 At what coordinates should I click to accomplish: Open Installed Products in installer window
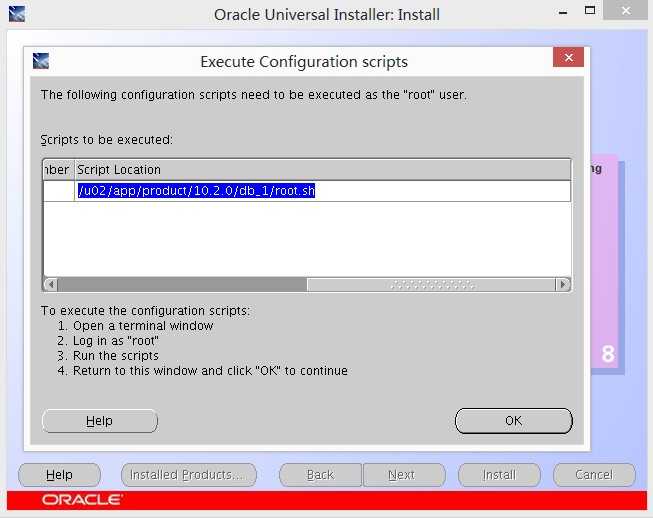coord(189,475)
